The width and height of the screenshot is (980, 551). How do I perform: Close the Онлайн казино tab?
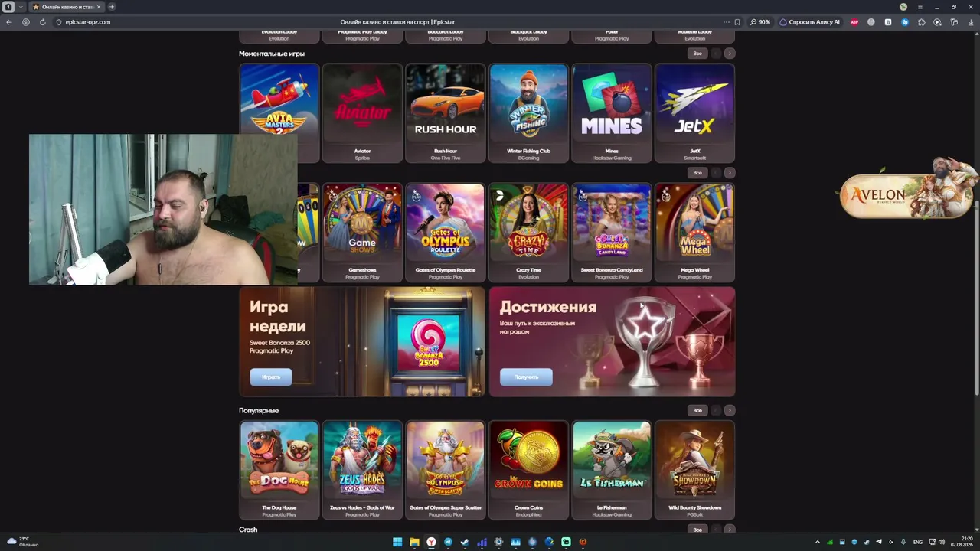point(99,7)
